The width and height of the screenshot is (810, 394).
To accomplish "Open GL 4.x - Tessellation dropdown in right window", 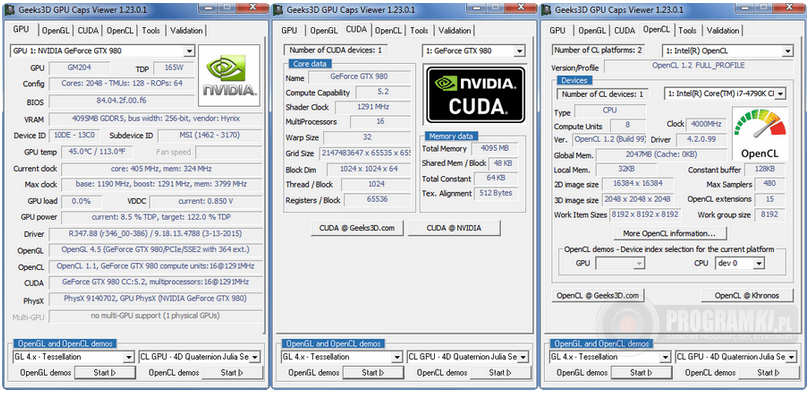I will pos(610,357).
